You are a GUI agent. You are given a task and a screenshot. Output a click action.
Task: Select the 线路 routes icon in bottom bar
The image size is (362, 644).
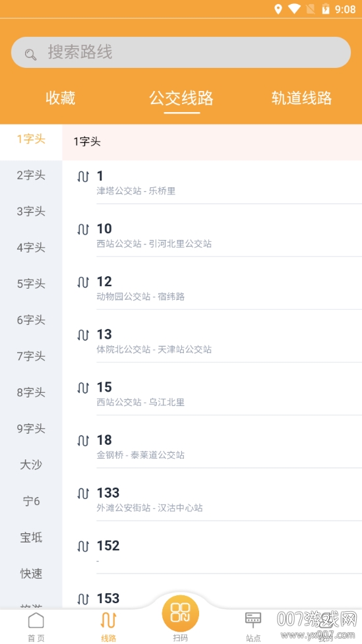pyautogui.click(x=109, y=620)
